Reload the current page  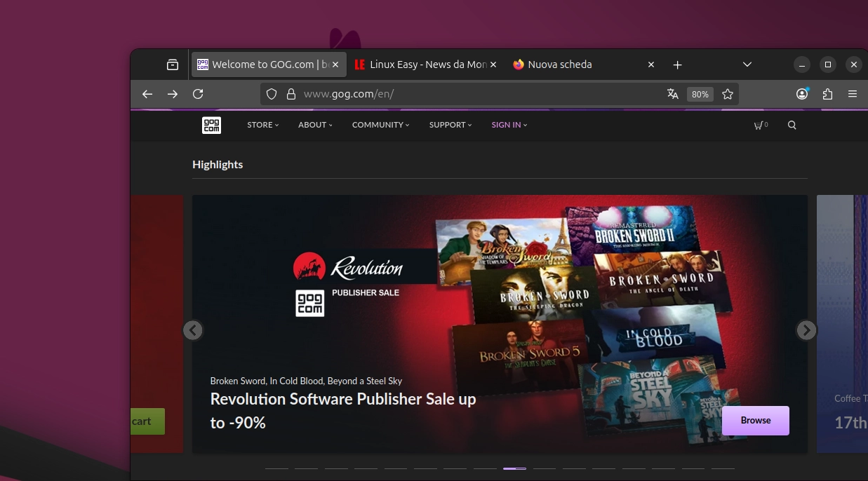(x=198, y=93)
